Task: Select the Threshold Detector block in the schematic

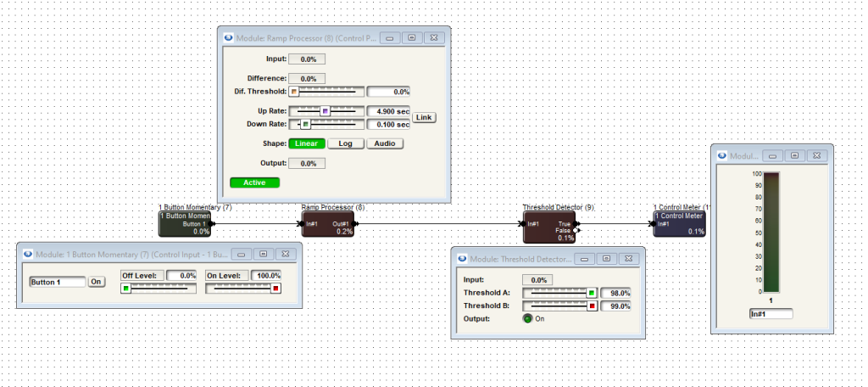Action: point(548,227)
